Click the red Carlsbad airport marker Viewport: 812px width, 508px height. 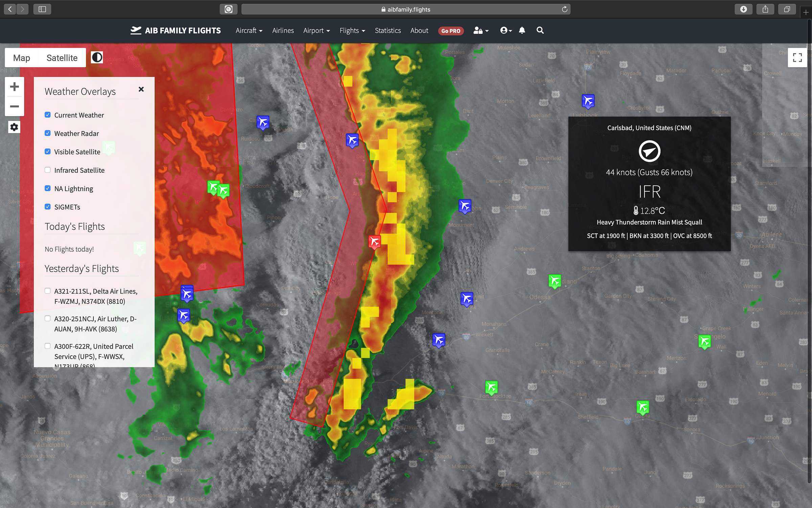[374, 242]
